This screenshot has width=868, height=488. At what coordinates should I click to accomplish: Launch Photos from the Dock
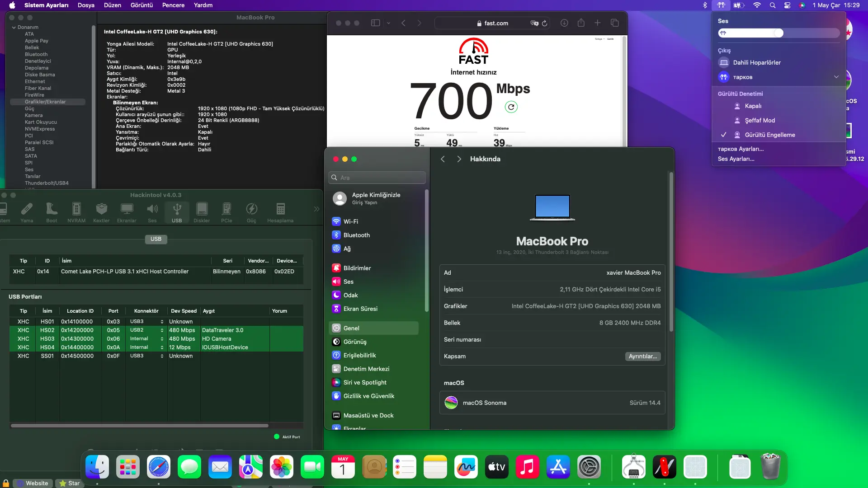(282, 467)
